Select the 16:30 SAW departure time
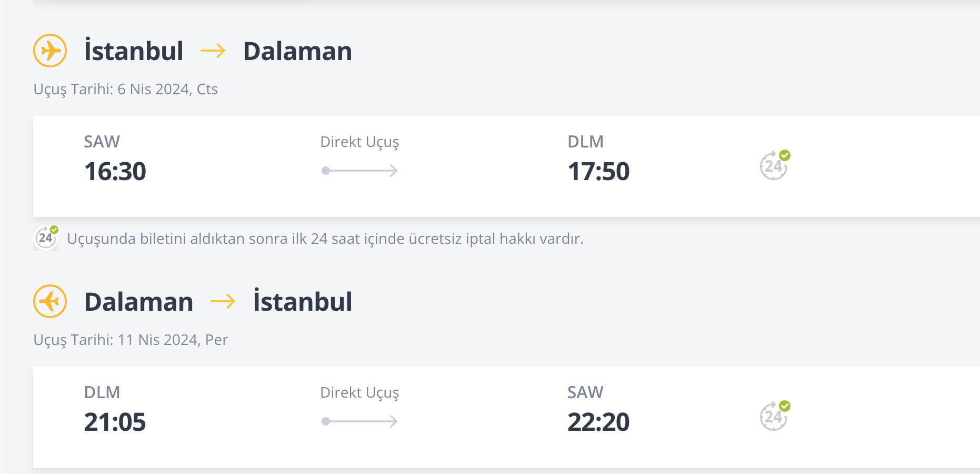The image size is (980, 474). [x=115, y=171]
